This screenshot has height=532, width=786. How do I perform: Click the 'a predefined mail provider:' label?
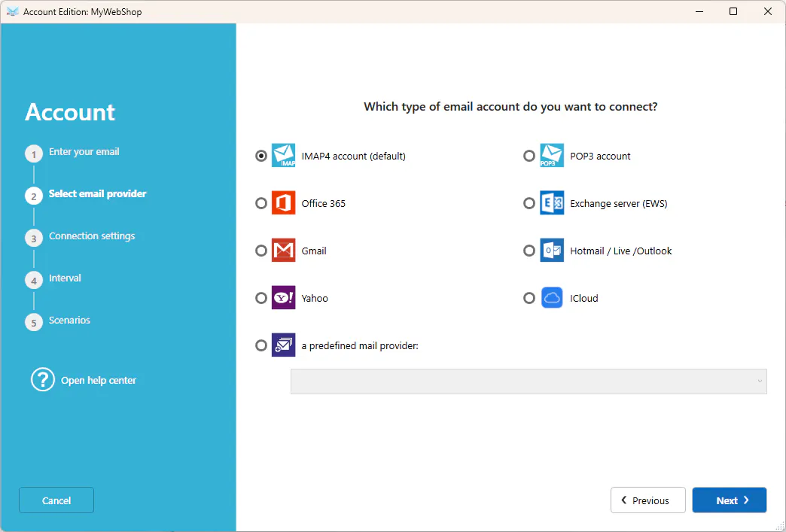click(x=360, y=345)
